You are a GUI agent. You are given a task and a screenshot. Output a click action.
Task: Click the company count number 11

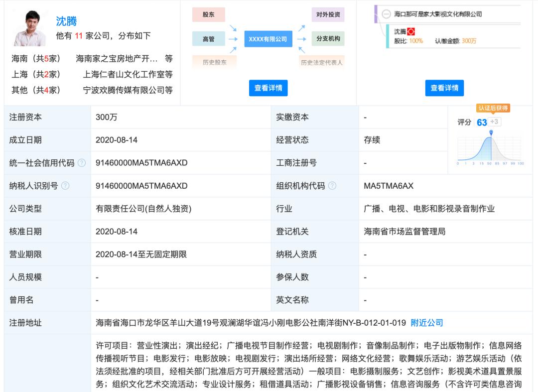point(79,36)
